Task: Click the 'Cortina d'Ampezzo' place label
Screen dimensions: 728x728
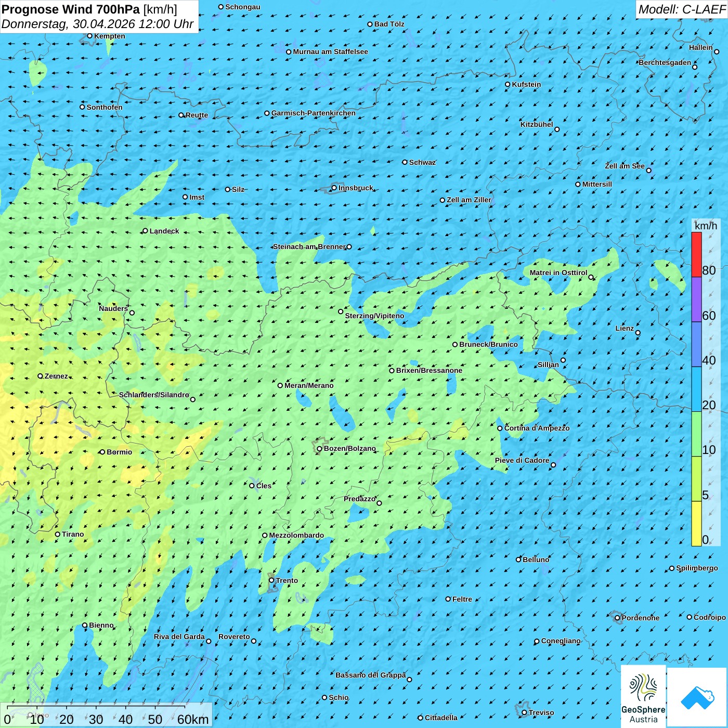Action: tap(537, 428)
